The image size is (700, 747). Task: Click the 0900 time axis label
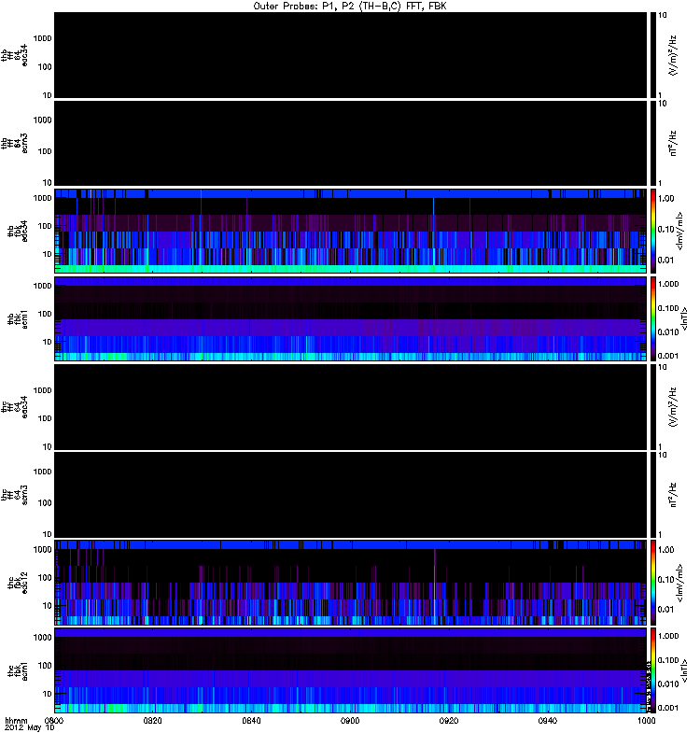click(x=350, y=722)
